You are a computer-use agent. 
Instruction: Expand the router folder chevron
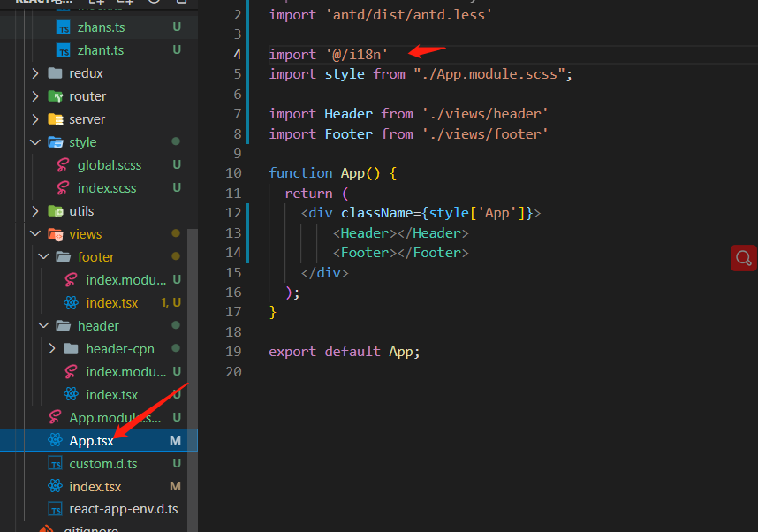(34, 96)
